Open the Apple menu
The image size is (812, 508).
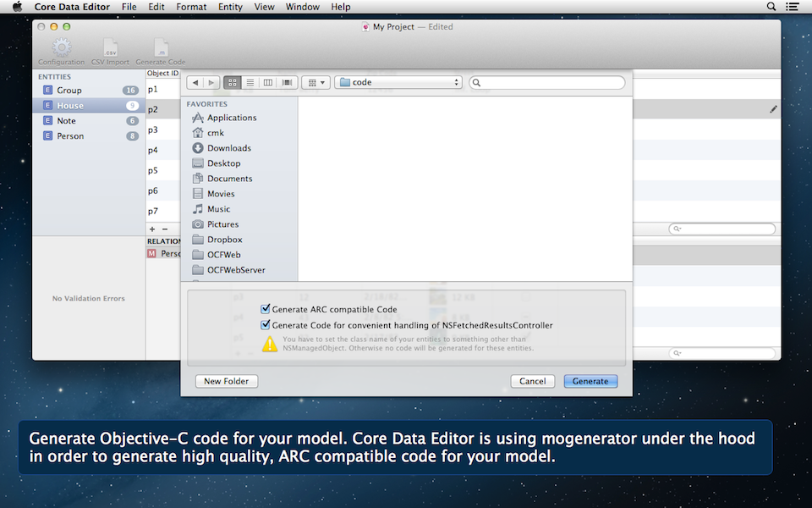click(17, 7)
